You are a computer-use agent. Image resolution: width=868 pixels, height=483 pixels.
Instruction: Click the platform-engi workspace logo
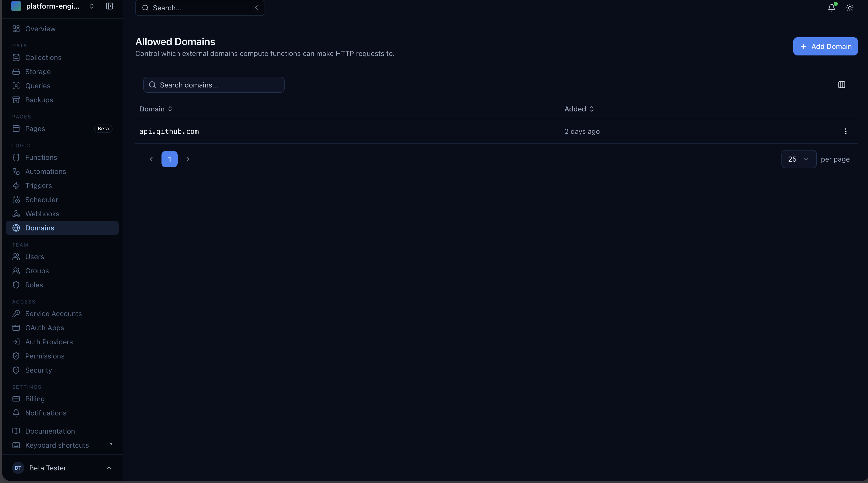[x=16, y=6]
